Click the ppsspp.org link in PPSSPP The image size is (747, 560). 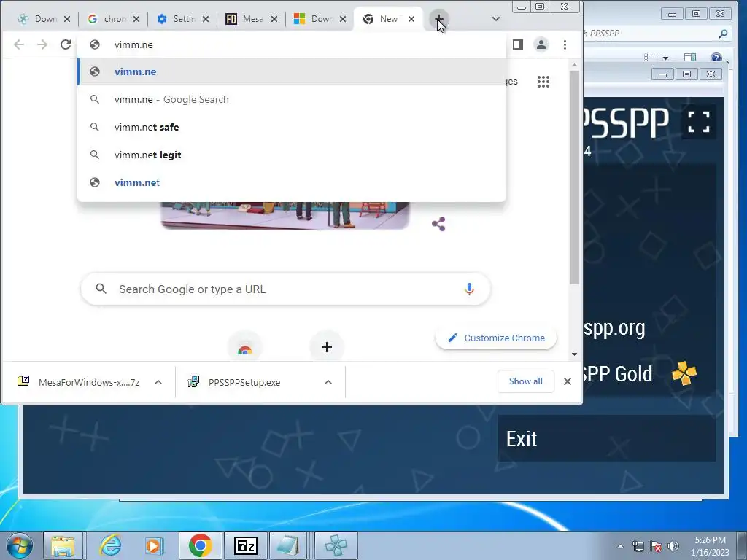click(x=614, y=328)
